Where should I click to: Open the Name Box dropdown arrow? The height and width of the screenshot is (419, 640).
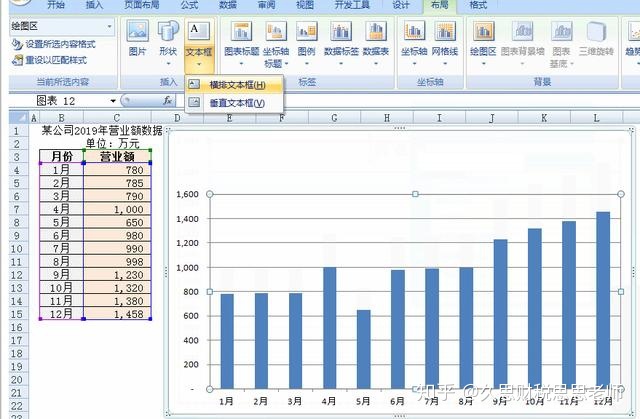(113, 101)
